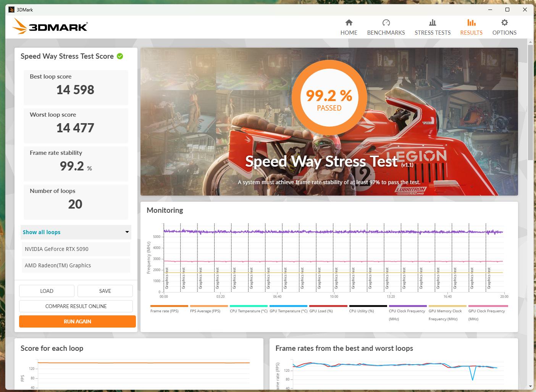Click the Frame rate stability 99.2 value
The image size is (536, 392).
click(72, 166)
